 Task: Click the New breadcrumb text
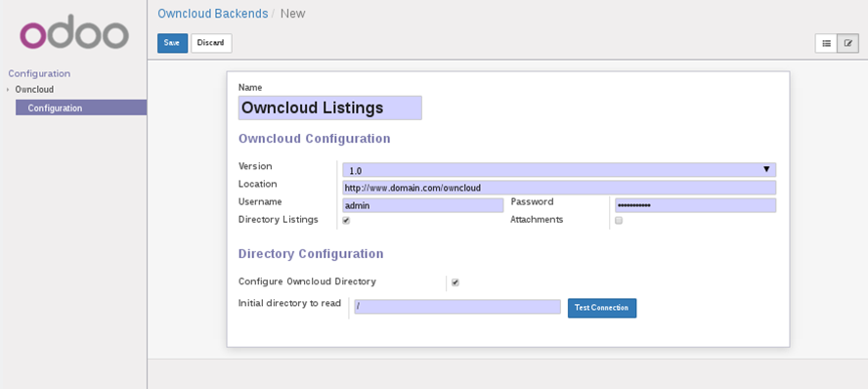[293, 14]
